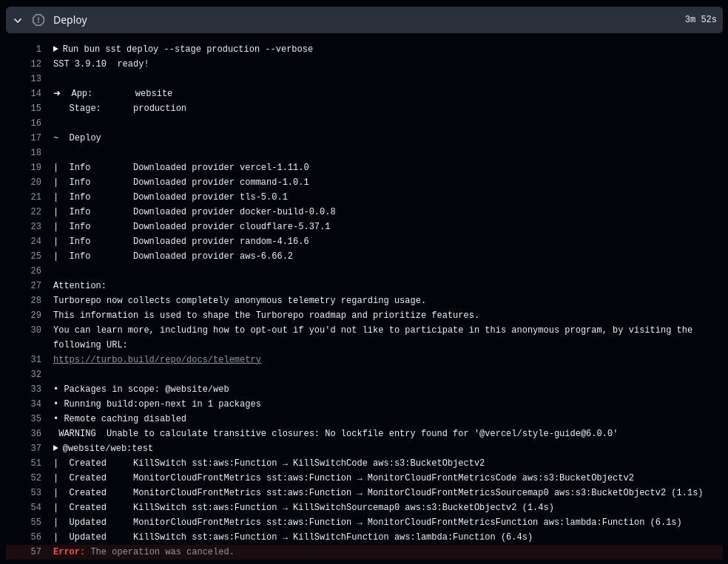Click the Deploy step title
728x564 pixels.
tap(70, 20)
